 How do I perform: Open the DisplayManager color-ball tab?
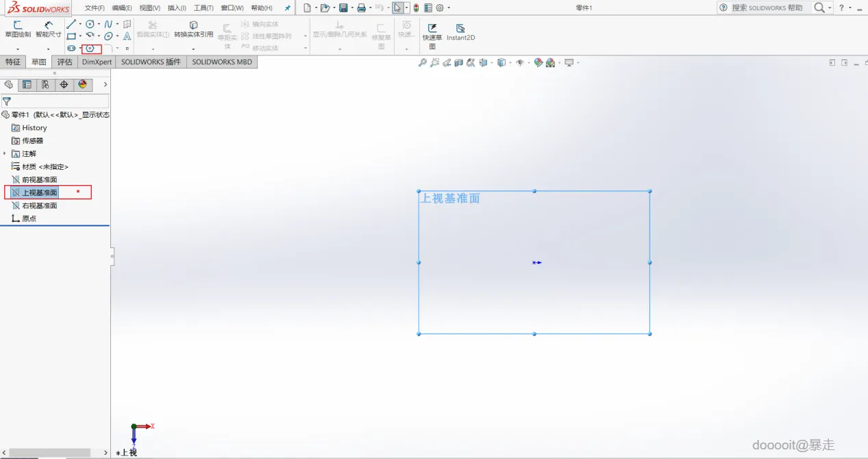[x=83, y=84]
